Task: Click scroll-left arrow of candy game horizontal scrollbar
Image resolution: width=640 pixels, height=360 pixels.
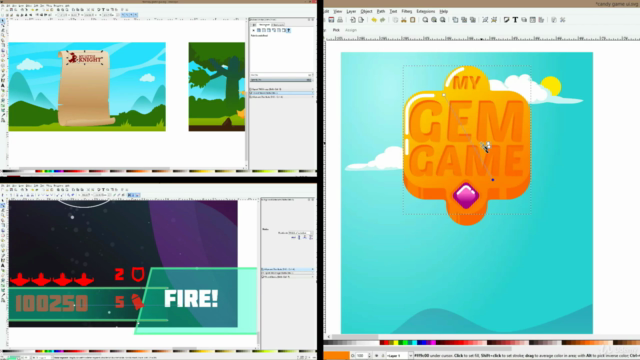Action: (x=329, y=337)
